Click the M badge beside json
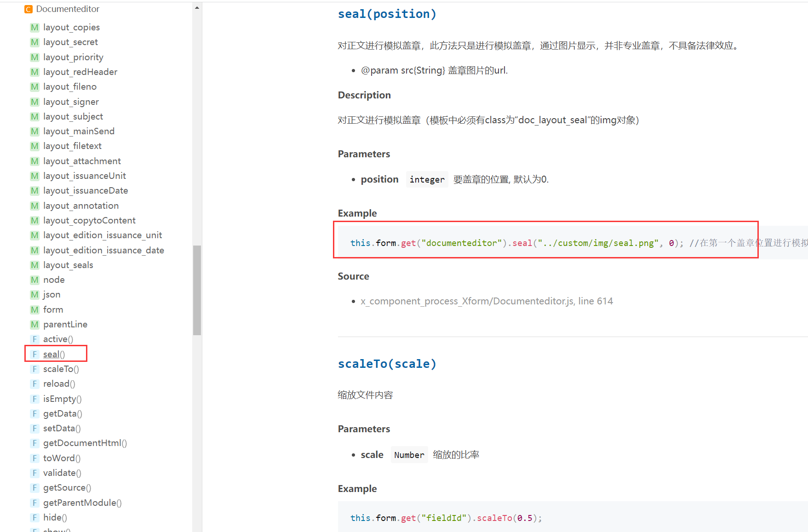Screen dimensions: 808x532 [34, 295]
